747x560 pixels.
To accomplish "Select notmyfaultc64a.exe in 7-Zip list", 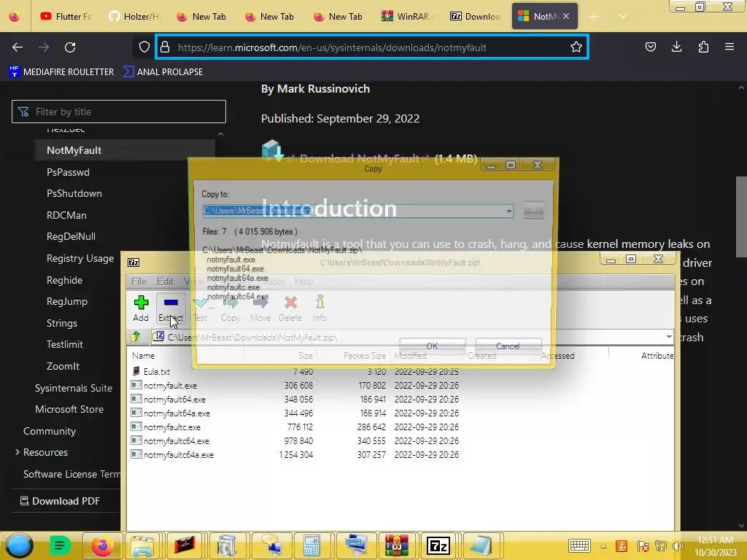I will [x=179, y=455].
